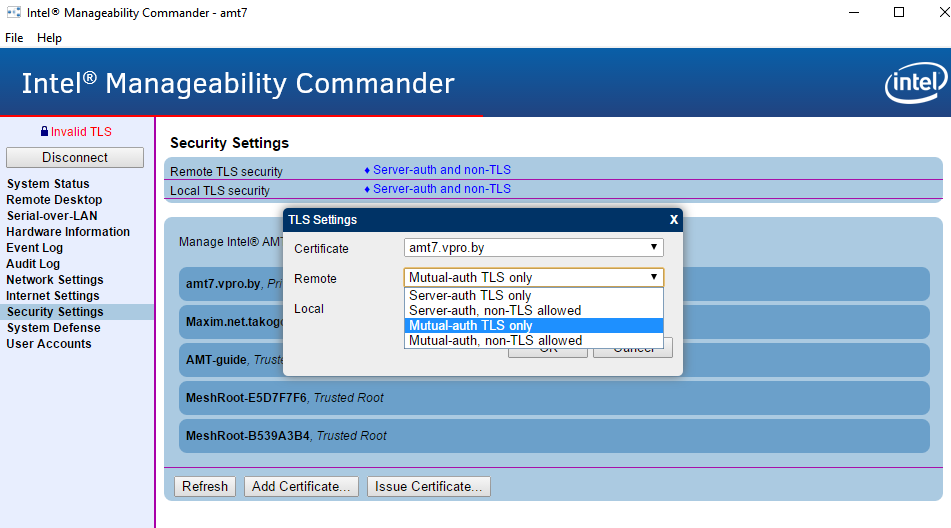Open the File menu
Image resolution: width=951 pixels, height=528 pixels.
[x=14, y=38]
